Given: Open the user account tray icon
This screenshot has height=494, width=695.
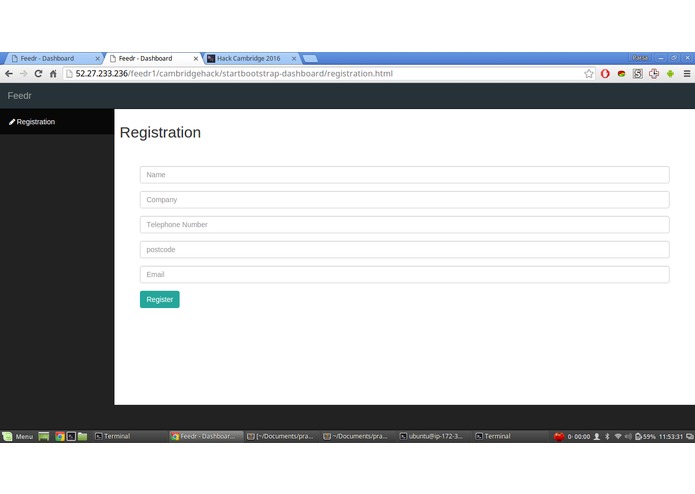Looking at the screenshot, I should point(597,436).
